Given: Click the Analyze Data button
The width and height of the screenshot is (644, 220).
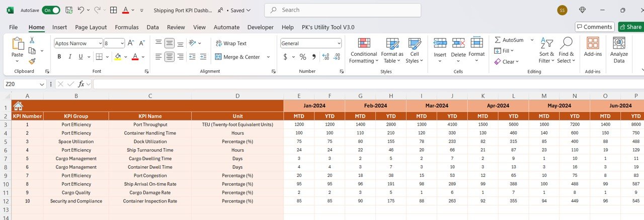Looking at the screenshot, I should pyautogui.click(x=619, y=50).
